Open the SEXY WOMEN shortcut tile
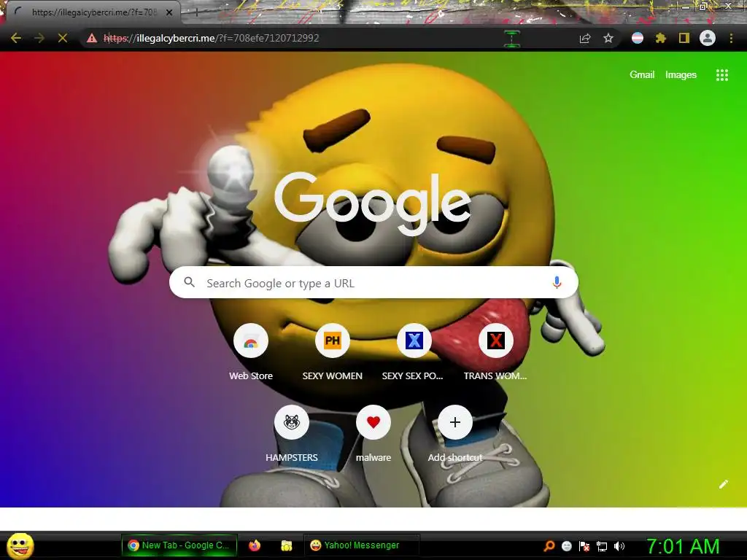 pyautogui.click(x=333, y=351)
